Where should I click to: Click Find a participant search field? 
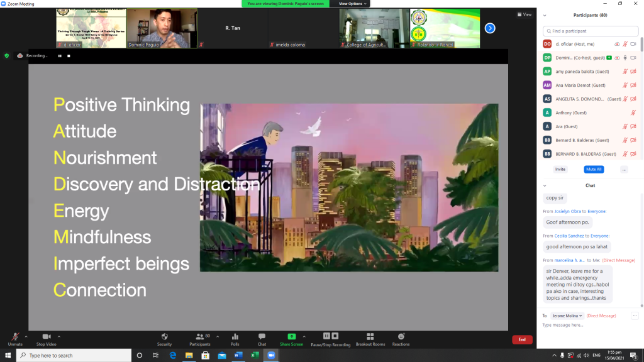[591, 31]
